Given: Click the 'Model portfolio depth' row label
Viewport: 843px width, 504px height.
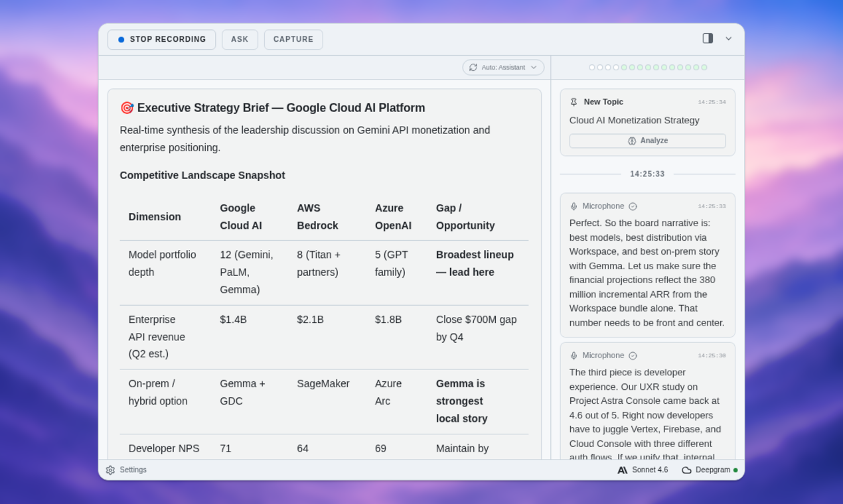Looking at the screenshot, I should [163, 263].
